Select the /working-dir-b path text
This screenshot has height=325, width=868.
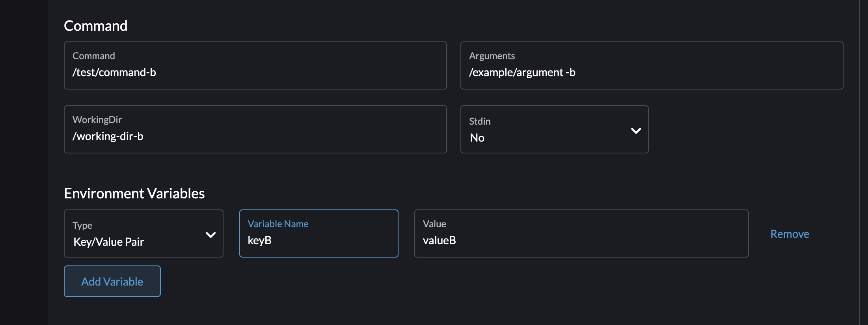(108, 136)
